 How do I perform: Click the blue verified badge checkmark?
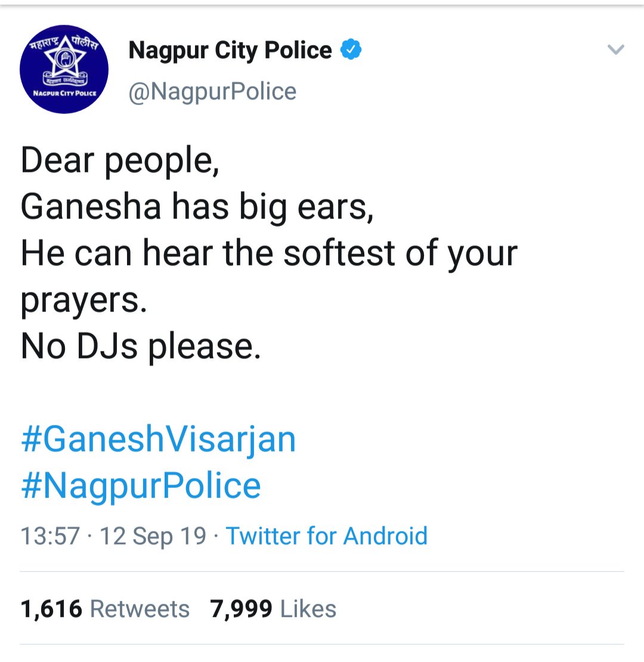[x=351, y=49]
